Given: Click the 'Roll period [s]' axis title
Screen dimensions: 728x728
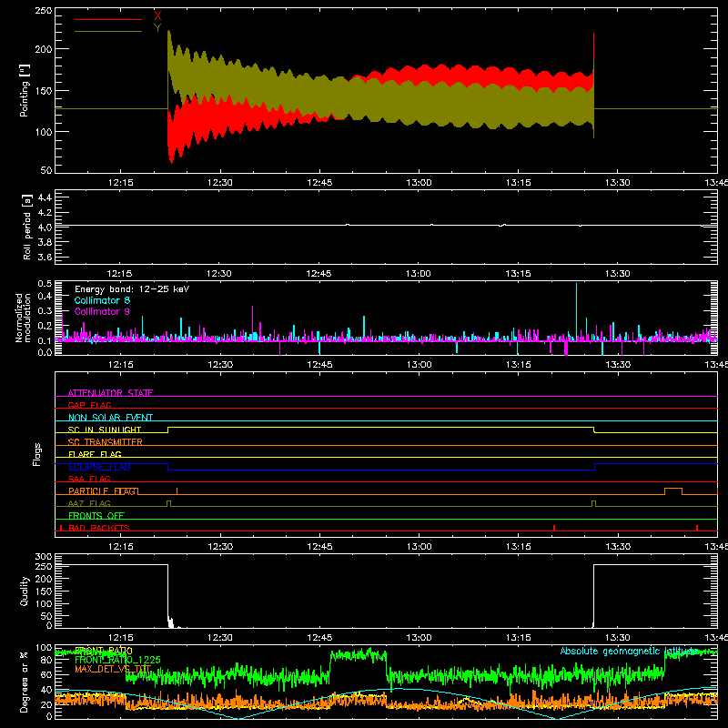Looking at the screenshot, I should click(27, 227).
